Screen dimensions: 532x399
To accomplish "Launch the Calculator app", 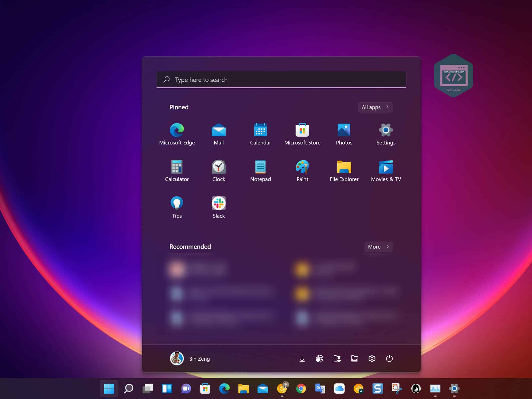I will click(177, 171).
